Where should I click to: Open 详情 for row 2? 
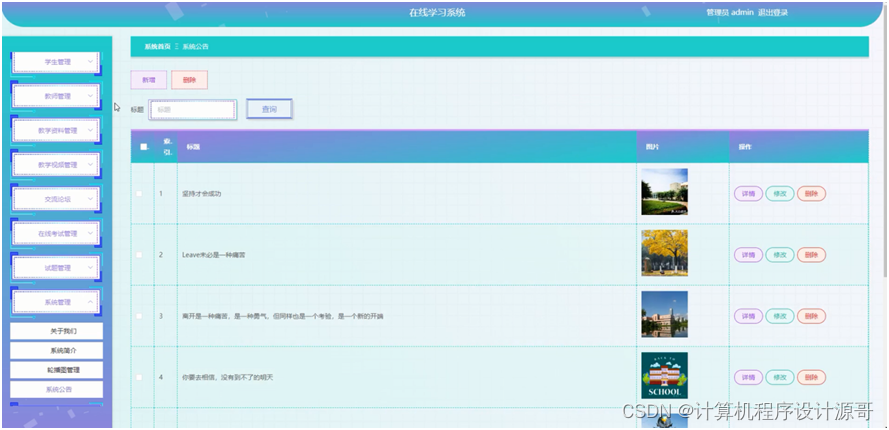[x=748, y=255]
